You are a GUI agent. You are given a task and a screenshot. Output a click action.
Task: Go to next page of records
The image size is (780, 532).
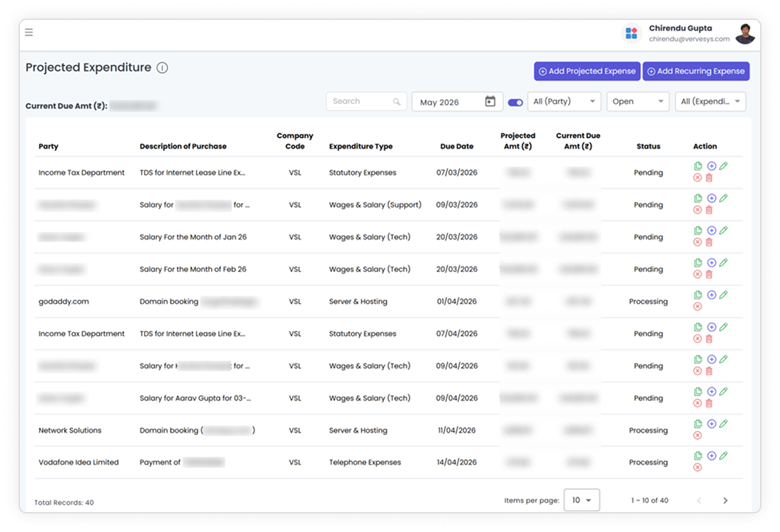point(725,500)
